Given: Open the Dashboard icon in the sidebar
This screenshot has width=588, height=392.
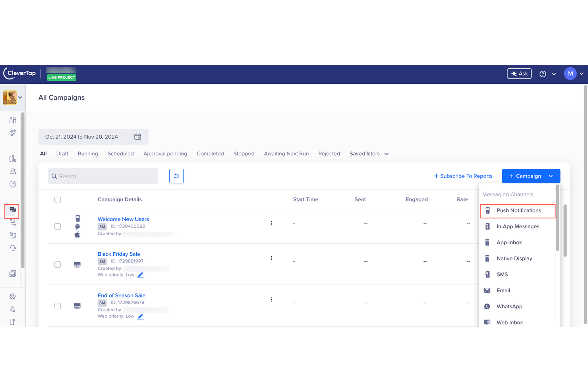Looking at the screenshot, I should pos(12,120).
